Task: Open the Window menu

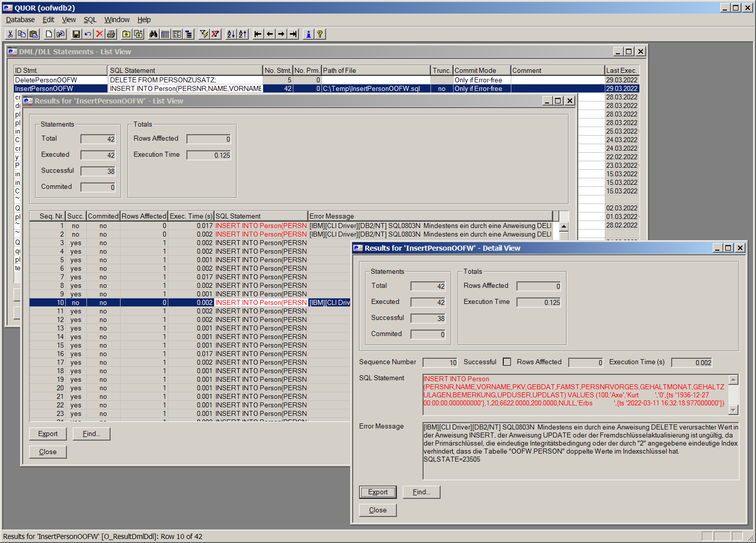Action: click(x=117, y=20)
